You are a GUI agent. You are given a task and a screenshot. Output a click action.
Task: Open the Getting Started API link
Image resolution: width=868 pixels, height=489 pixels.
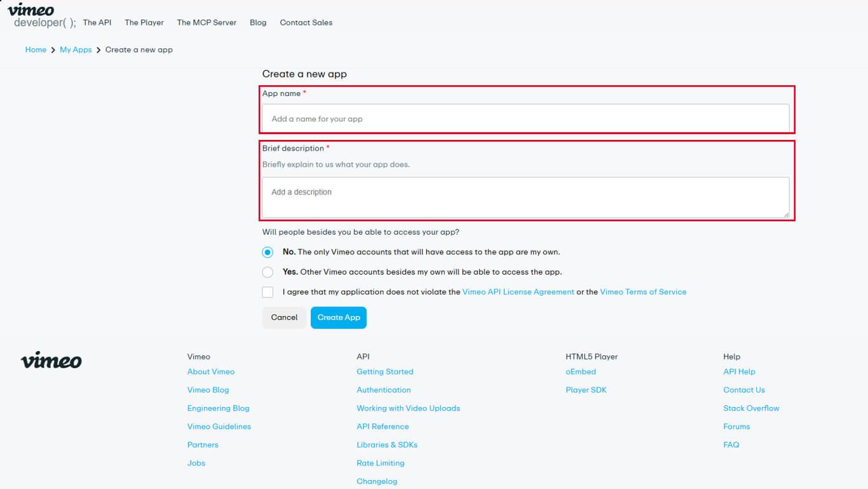(x=384, y=371)
